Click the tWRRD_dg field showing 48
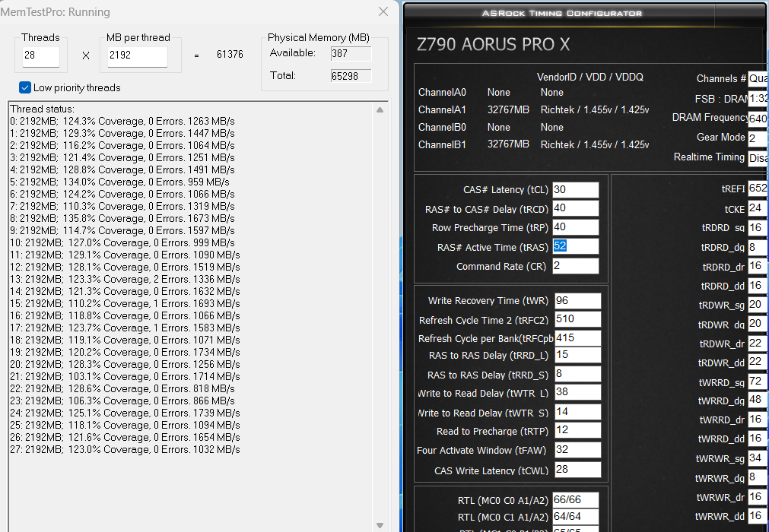Viewport: 769px width, 532px height. point(758,401)
